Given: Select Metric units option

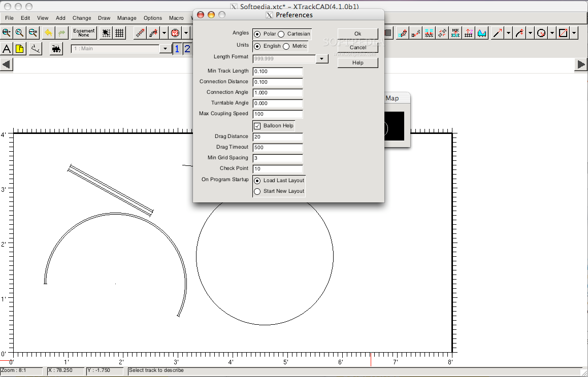Looking at the screenshot, I should pyautogui.click(x=286, y=47).
